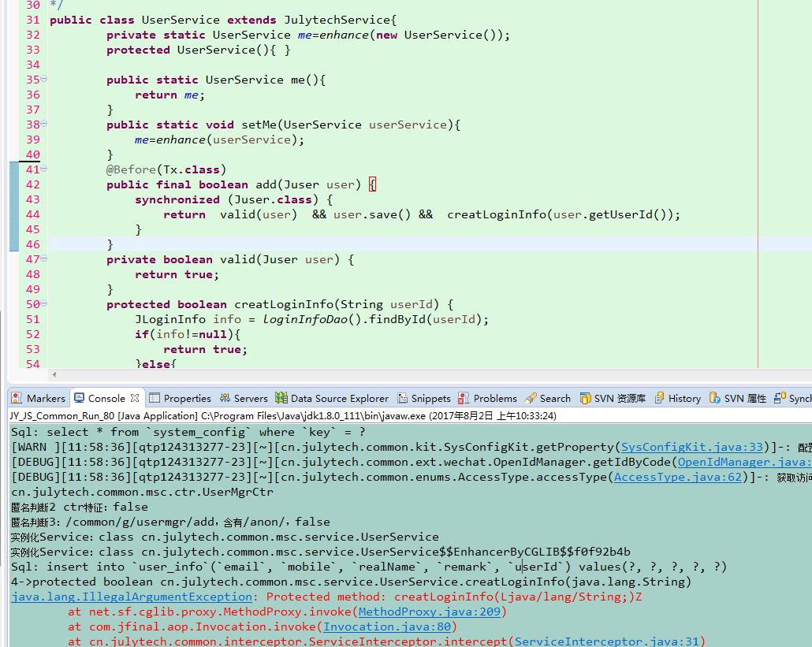Click the Synchronize tab icon
This screenshot has height=647, width=812.
click(780, 397)
